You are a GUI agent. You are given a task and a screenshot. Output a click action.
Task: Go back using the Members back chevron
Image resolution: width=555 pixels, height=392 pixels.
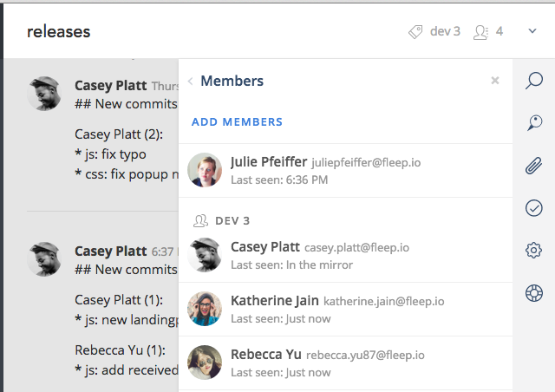click(x=191, y=82)
